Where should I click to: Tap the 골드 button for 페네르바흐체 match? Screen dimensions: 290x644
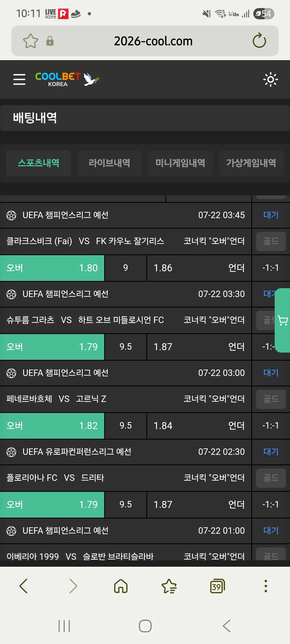pyautogui.click(x=271, y=399)
